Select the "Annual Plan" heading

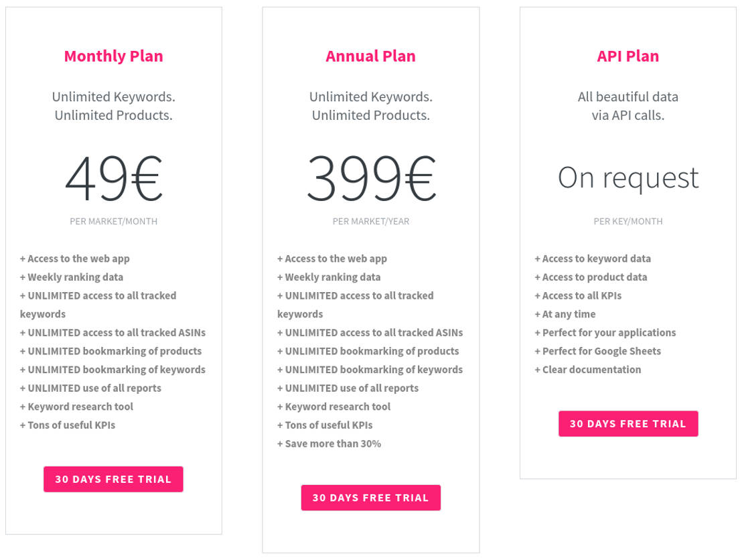point(370,56)
